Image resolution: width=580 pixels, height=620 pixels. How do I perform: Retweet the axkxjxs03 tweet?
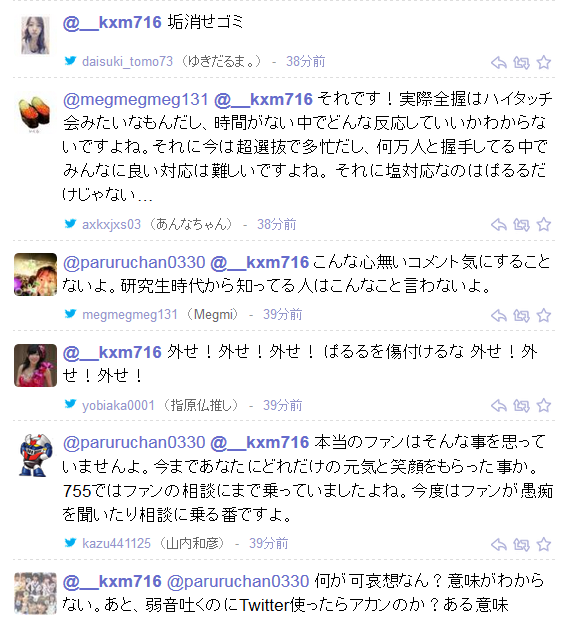521,225
